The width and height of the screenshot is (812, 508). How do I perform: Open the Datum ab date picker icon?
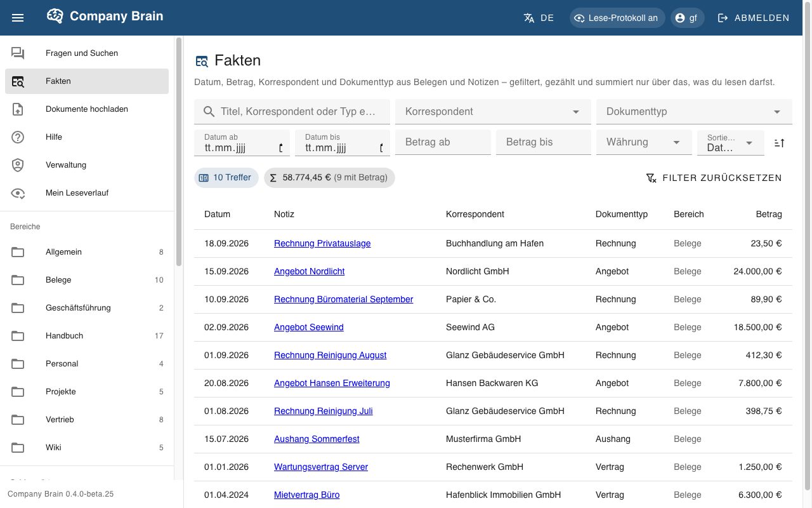point(281,148)
